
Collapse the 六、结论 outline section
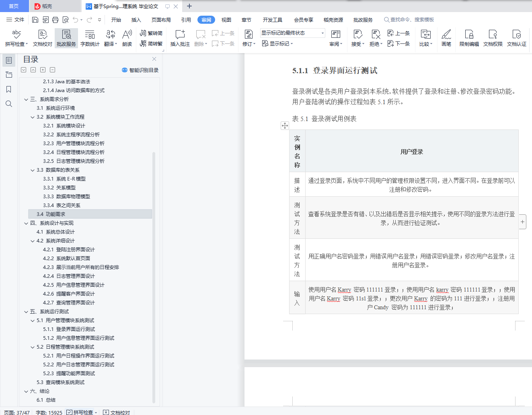coord(26,391)
